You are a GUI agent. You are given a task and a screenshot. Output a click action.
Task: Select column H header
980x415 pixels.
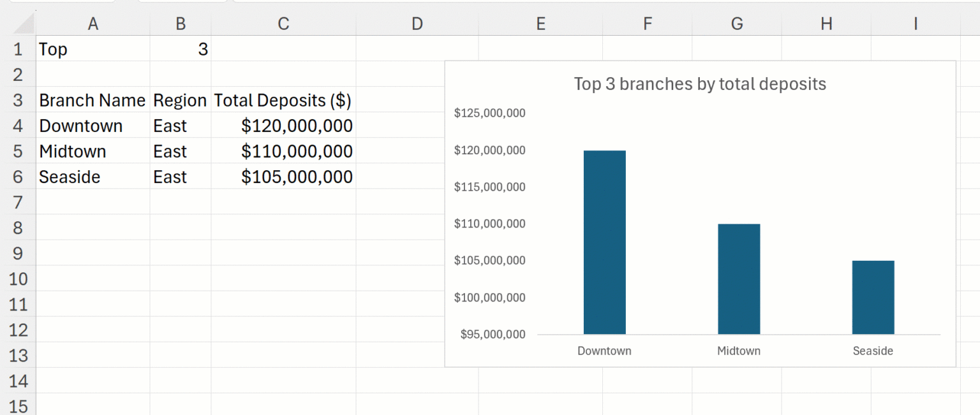[x=826, y=24]
